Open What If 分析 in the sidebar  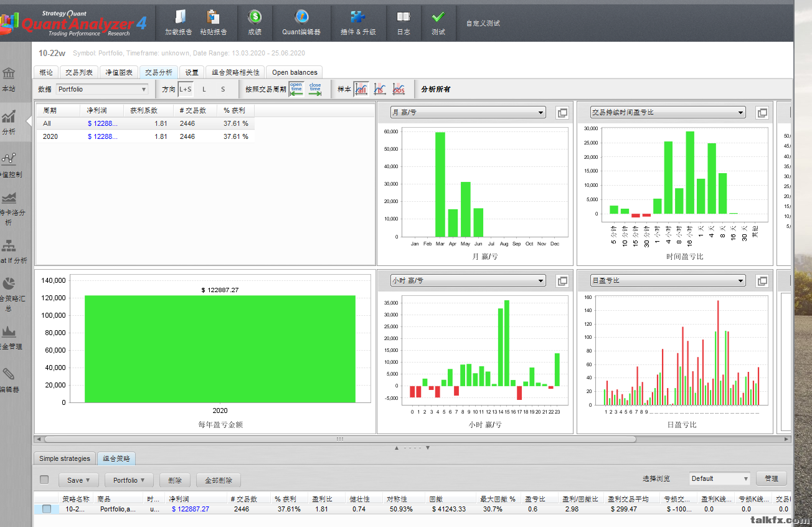click(11, 251)
